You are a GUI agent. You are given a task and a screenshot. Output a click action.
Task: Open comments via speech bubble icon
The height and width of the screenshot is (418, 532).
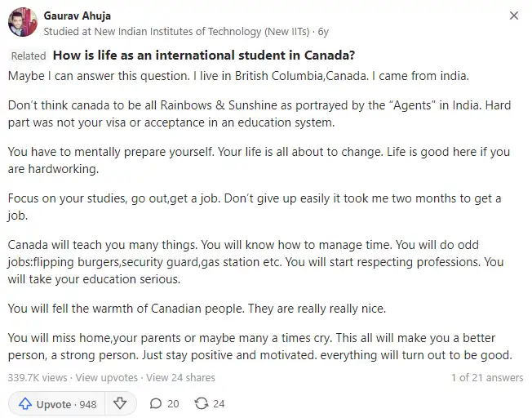point(156,403)
